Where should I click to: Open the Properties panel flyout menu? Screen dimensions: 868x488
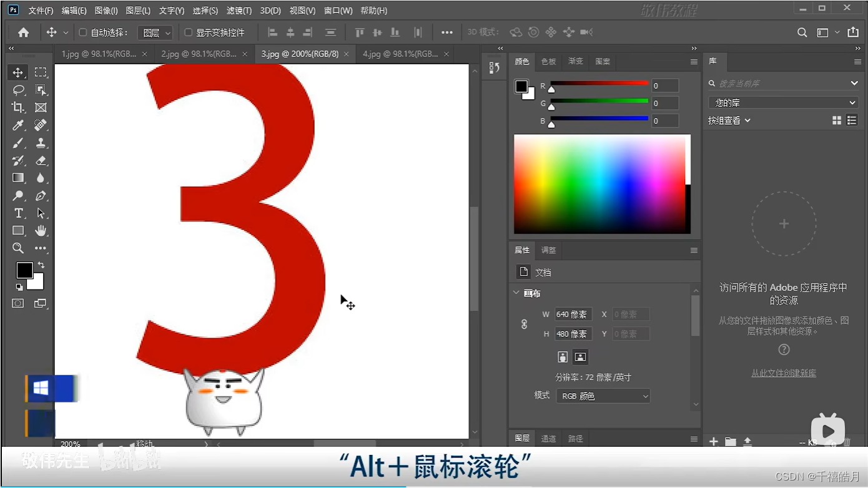694,250
